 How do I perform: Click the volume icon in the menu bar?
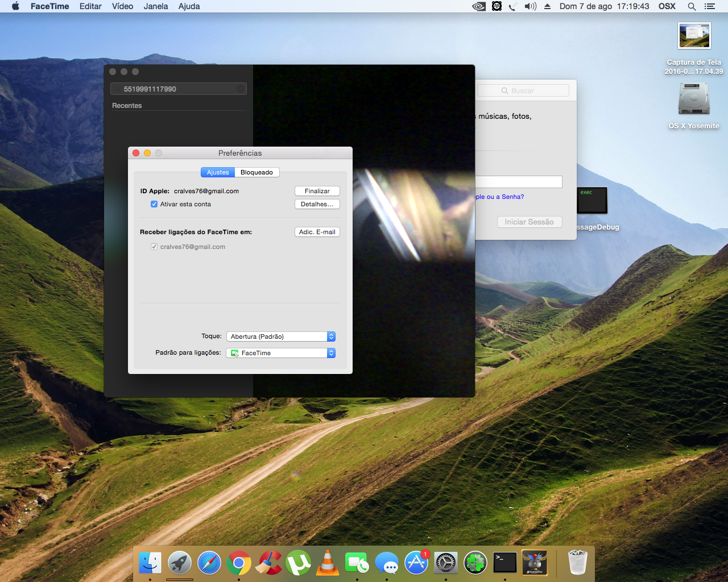[x=530, y=6]
